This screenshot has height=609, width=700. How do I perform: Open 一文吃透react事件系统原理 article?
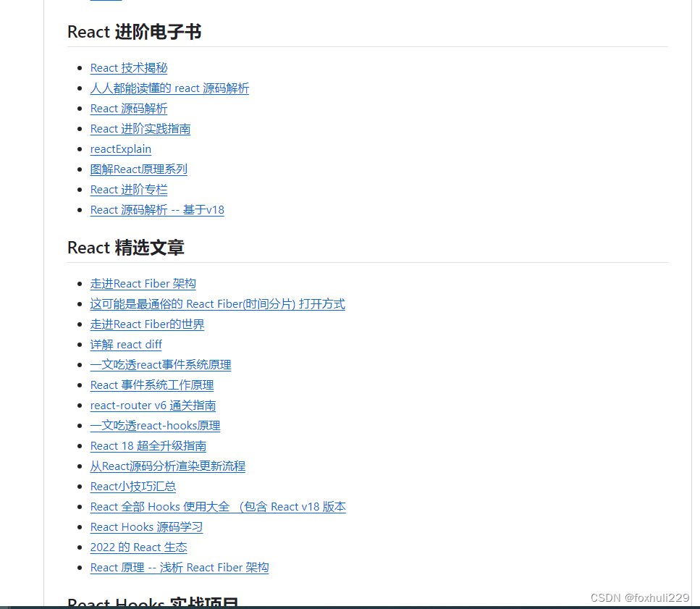161,365
